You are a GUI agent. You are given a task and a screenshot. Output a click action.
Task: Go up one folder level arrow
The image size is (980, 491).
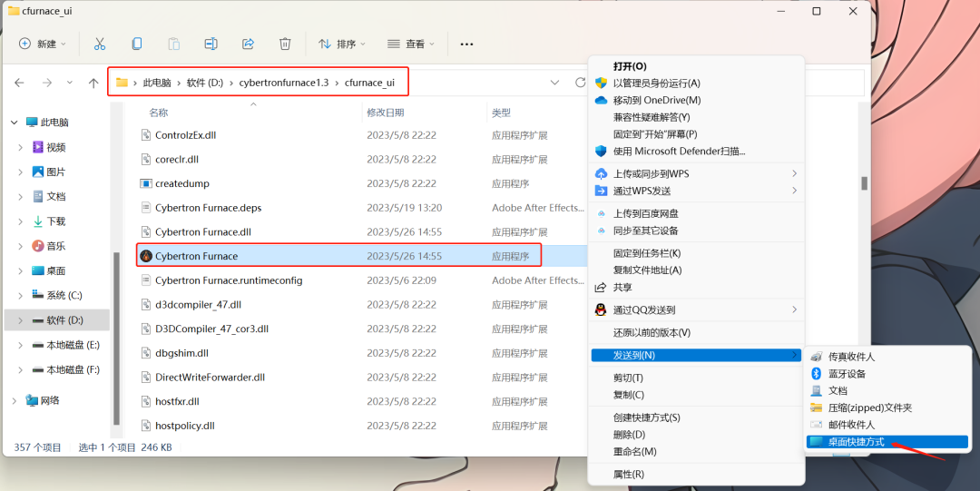point(93,83)
